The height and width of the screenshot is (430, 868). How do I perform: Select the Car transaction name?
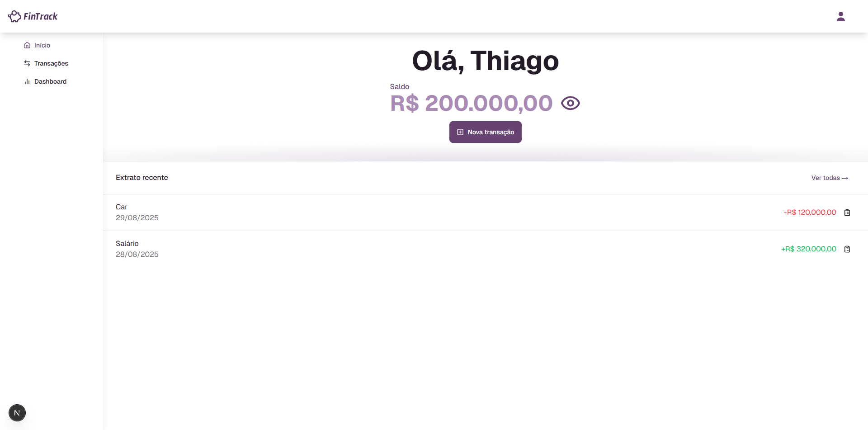pyautogui.click(x=121, y=207)
